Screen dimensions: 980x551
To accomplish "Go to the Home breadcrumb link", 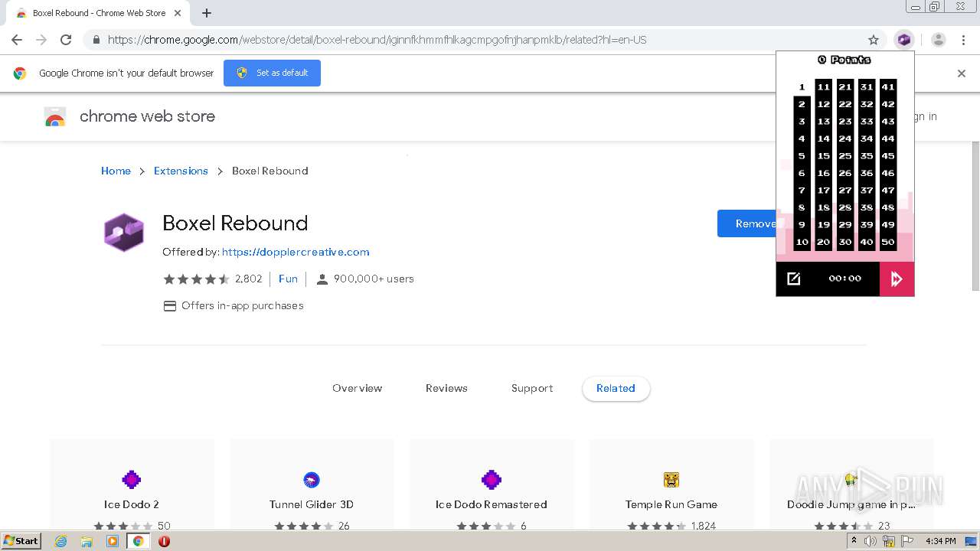I will (116, 171).
